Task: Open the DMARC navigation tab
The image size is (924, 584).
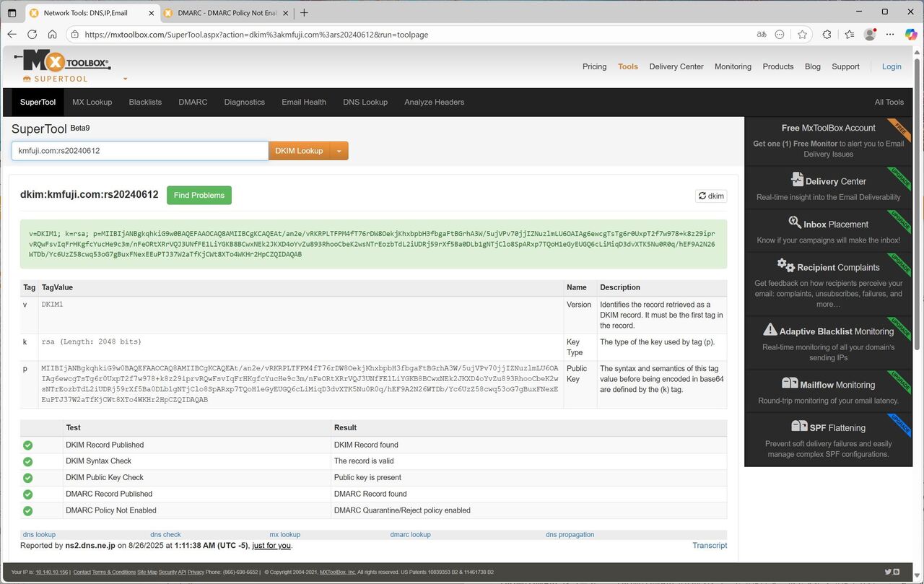Action: tap(193, 103)
